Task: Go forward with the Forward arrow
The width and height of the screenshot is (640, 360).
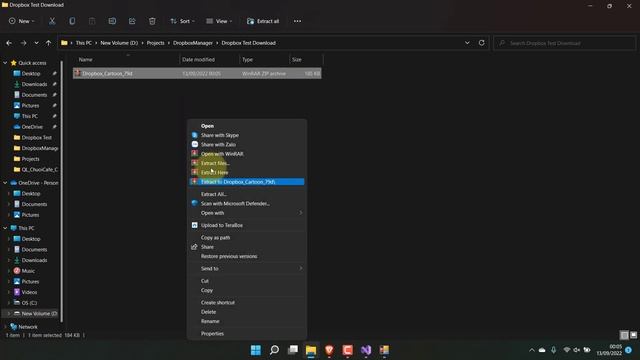Action: tap(23, 43)
